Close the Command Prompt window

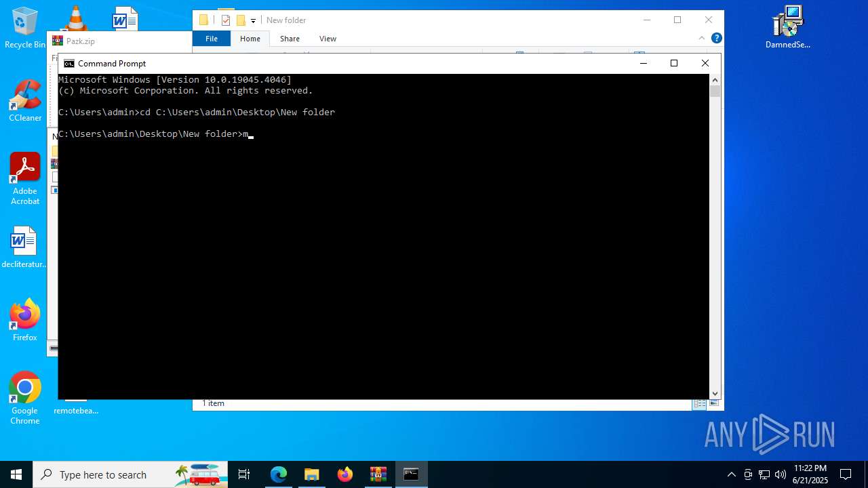(705, 64)
